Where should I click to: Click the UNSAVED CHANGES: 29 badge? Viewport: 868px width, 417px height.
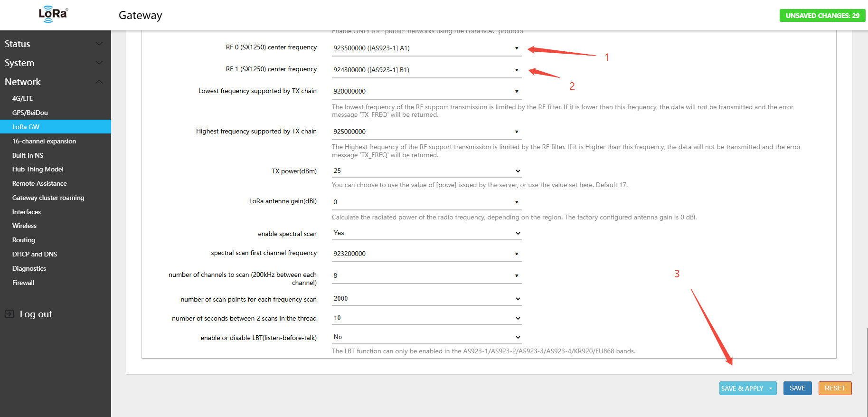(x=822, y=16)
